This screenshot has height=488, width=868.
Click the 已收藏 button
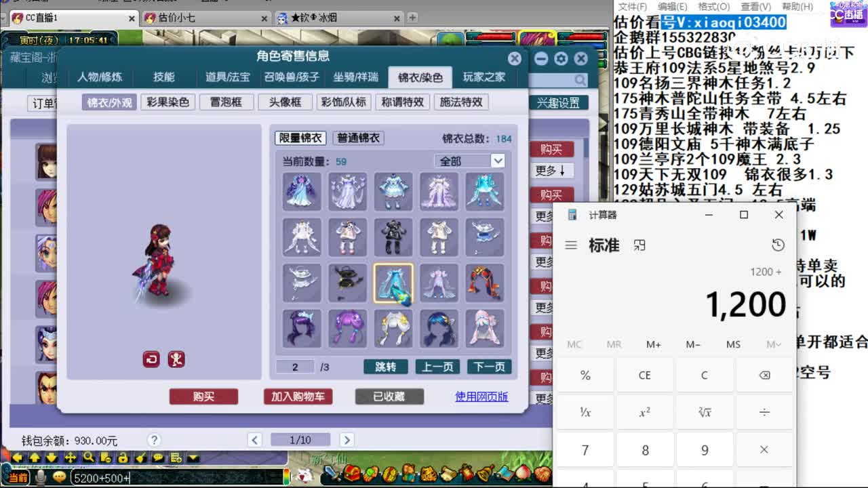389,396
